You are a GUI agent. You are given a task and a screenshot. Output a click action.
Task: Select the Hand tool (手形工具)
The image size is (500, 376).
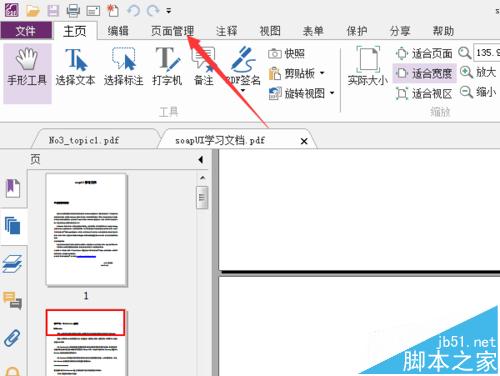pyautogui.click(x=27, y=73)
